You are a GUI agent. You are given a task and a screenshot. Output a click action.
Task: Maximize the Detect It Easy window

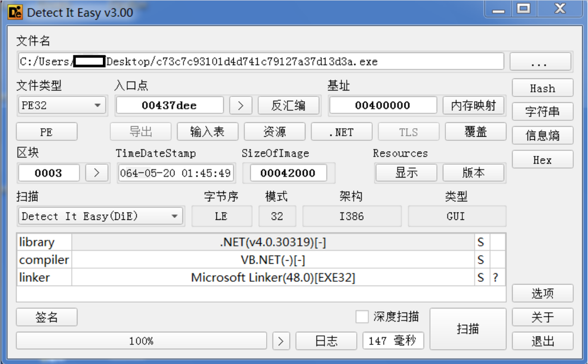(x=524, y=9)
